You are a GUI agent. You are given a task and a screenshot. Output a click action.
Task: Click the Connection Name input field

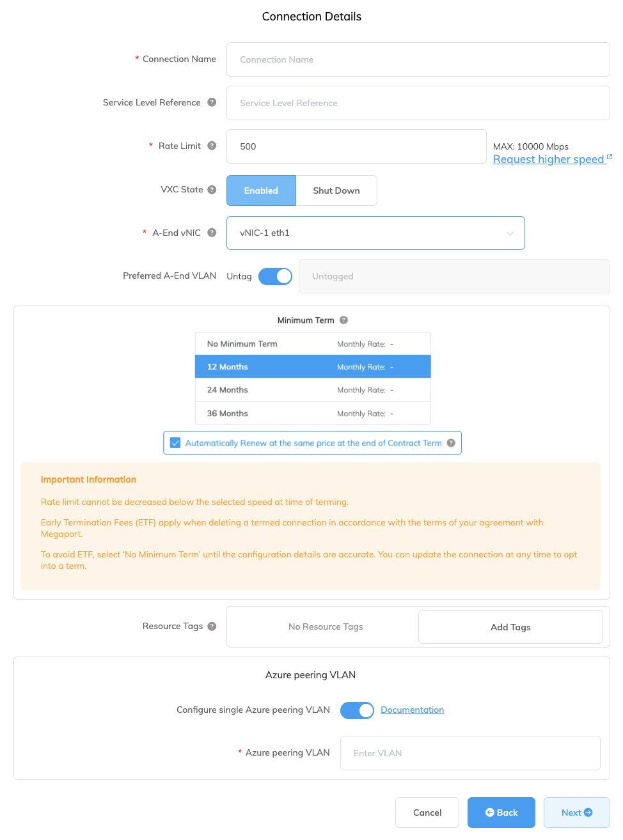(x=418, y=59)
